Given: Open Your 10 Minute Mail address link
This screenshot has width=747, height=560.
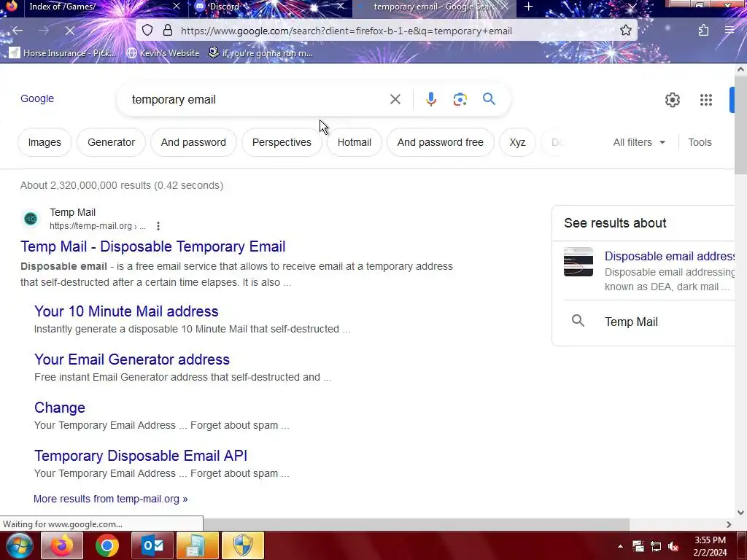Looking at the screenshot, I should pyautogui.click(x=126, y=311).
